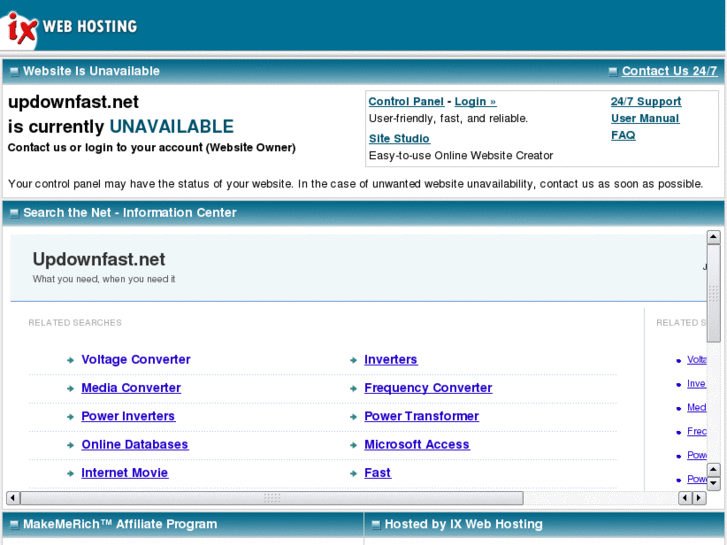Screen dimensions: 727x545
Task: Click the UNAVAILABLE status text
Action: click(172, 127)
